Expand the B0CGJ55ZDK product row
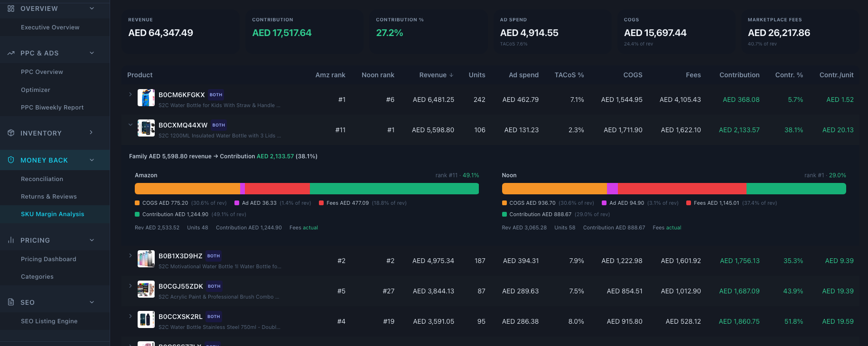868x346 pixels. click(x=131, y=286)
